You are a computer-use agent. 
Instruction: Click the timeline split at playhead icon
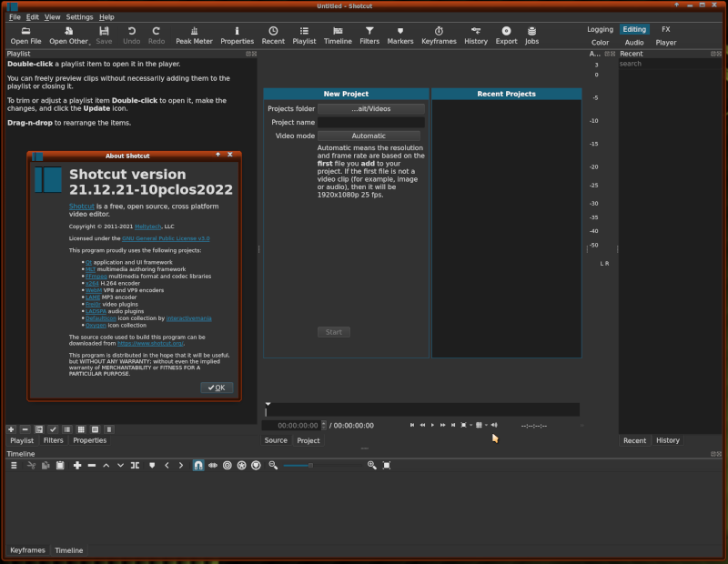click(136, 465)
